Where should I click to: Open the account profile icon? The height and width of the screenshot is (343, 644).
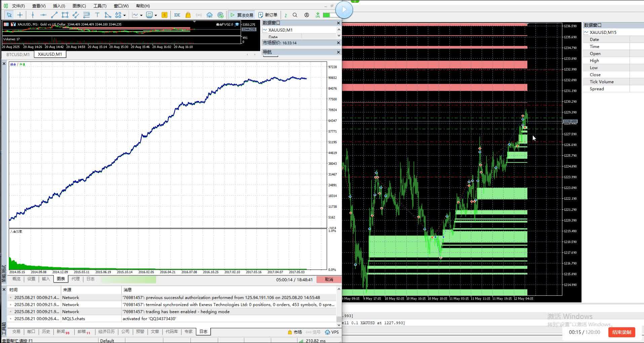point(307,15)
